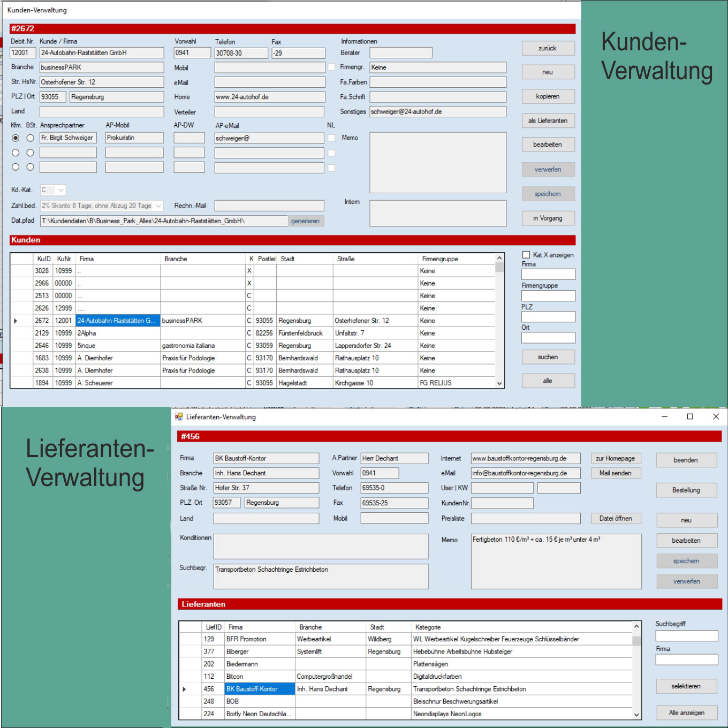Click the Firmengruppe column header
Image resolution: width=728 pixels, height=728 pixels.
coord(440,259)
